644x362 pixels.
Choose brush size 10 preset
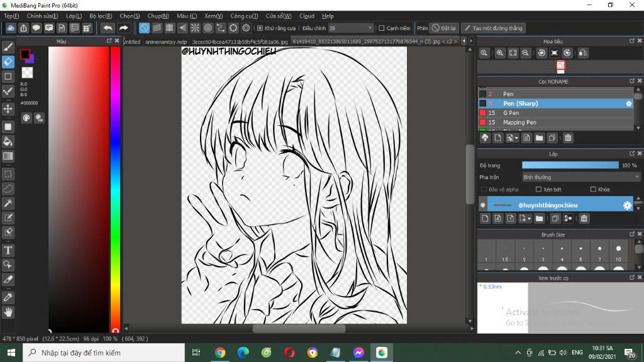(618, 253)
